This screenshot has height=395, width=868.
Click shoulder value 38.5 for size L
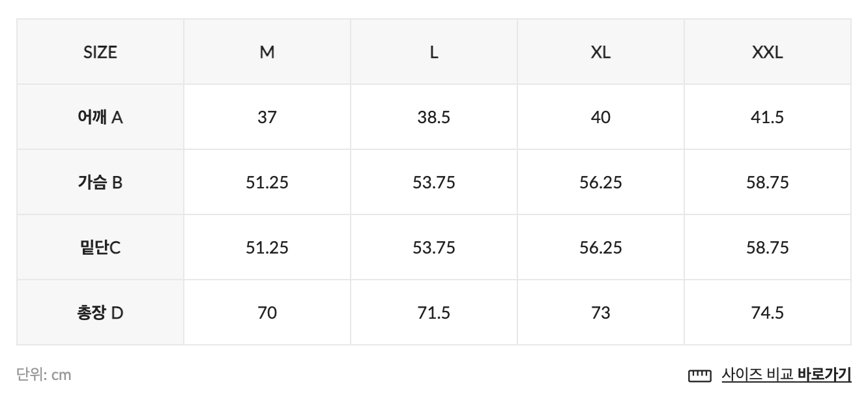click(434, 117)
